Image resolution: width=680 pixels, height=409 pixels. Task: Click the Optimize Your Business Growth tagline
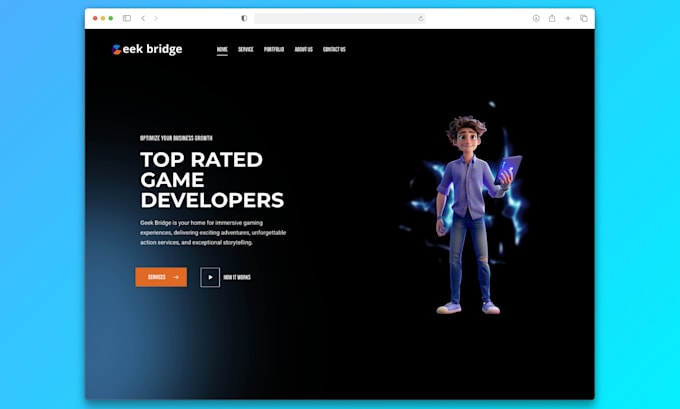[x=176, y=138]
